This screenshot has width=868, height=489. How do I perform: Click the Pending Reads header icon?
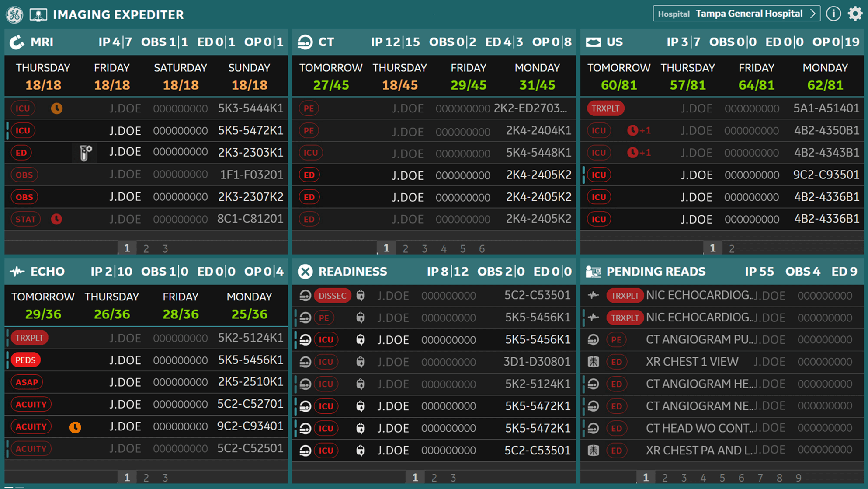click(593, 272)
